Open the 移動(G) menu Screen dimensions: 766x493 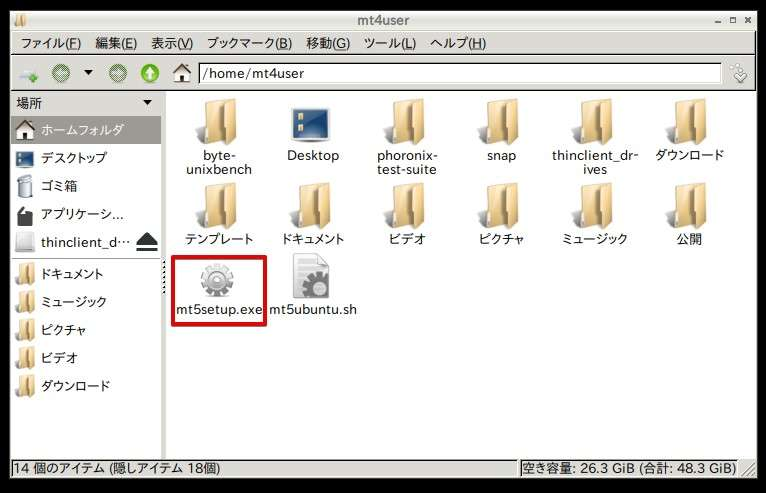pyautogui.click(x=328, y=43)
